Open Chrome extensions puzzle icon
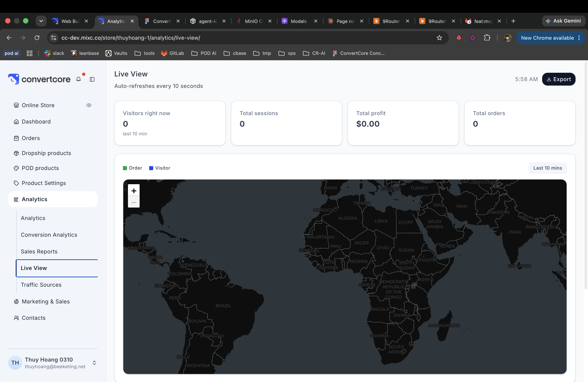Image resolution: width=588 pixels, height=382 pixels. (x=487, y=38)
